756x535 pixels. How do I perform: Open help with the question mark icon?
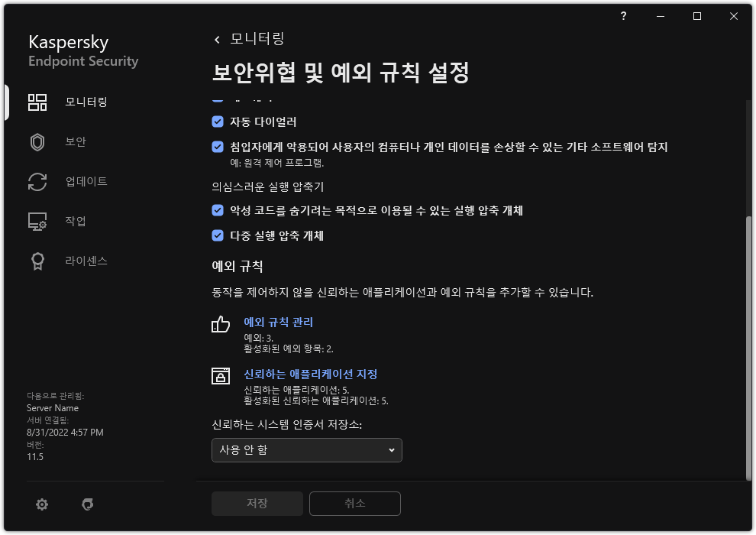point(623,16)
